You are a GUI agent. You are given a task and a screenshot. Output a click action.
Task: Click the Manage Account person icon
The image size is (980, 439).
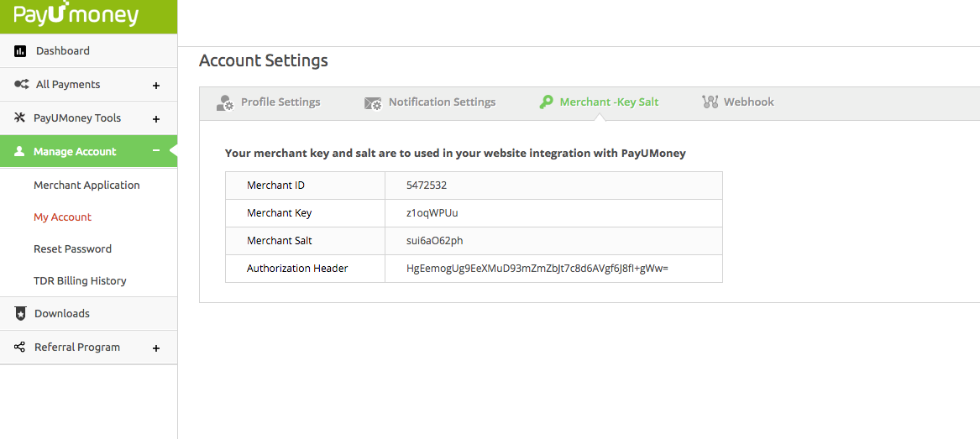point(20,152)
